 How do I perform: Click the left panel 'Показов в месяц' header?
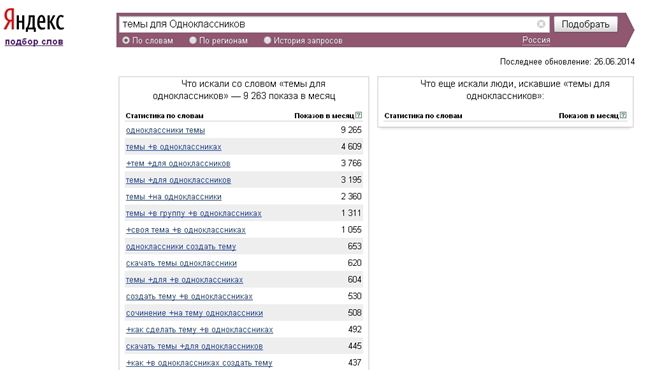click(324, 116)
